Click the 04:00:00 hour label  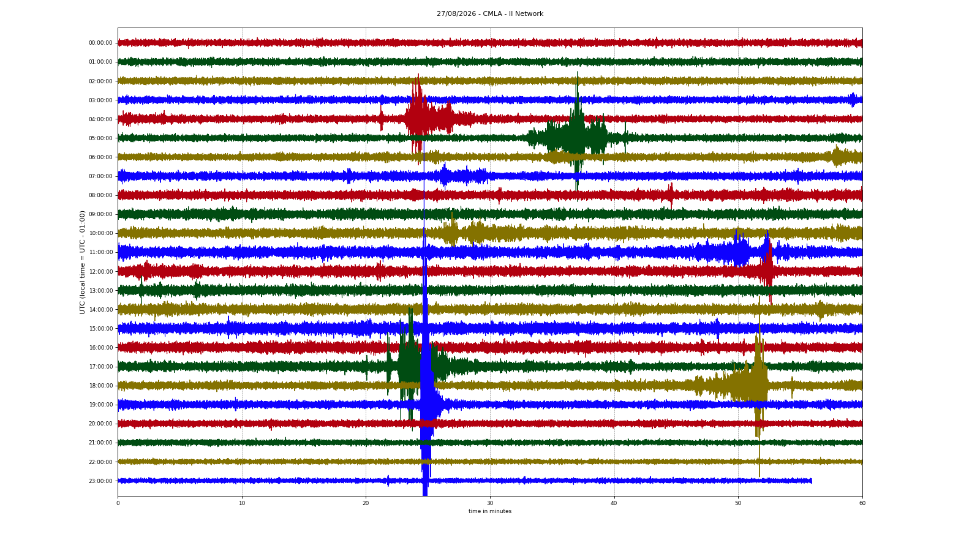click(x=100, y=119)
